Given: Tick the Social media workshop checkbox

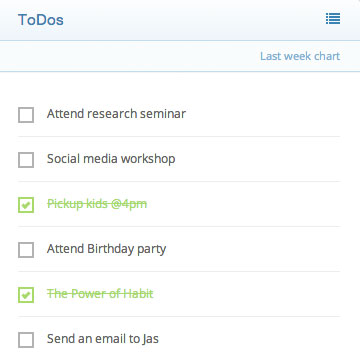Looking at the screenshot, I should 26,160.
